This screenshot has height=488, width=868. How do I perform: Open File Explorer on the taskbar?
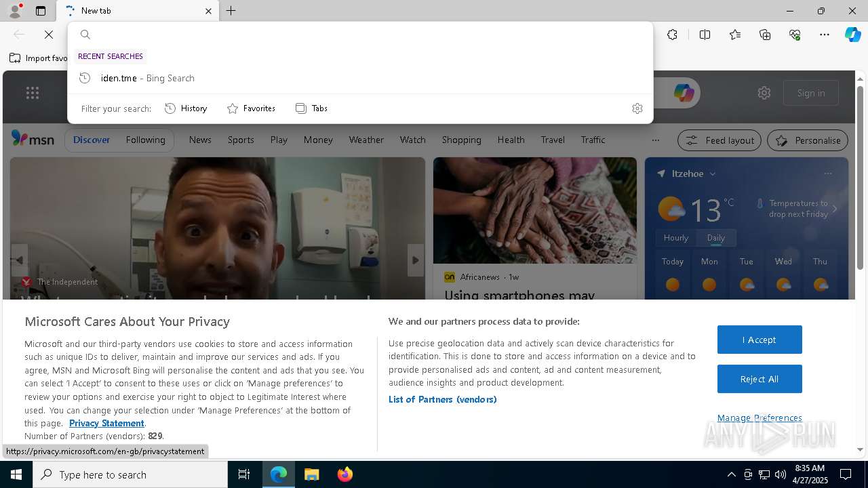point(311,474)
